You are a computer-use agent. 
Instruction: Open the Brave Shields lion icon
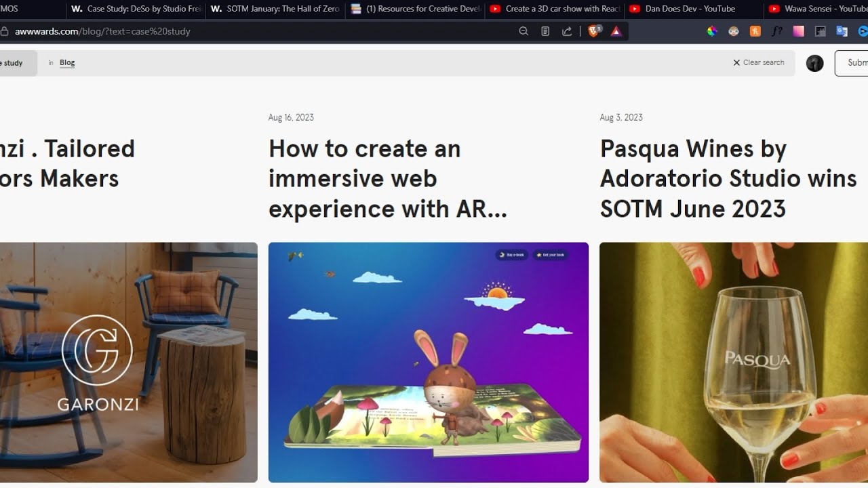point(594,30)
